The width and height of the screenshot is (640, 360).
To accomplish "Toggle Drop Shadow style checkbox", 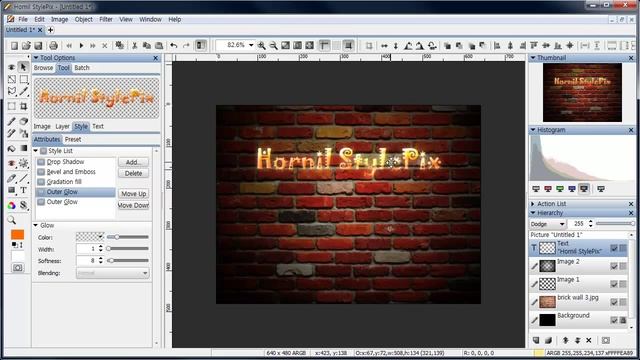I will click(x=41, y=162).
